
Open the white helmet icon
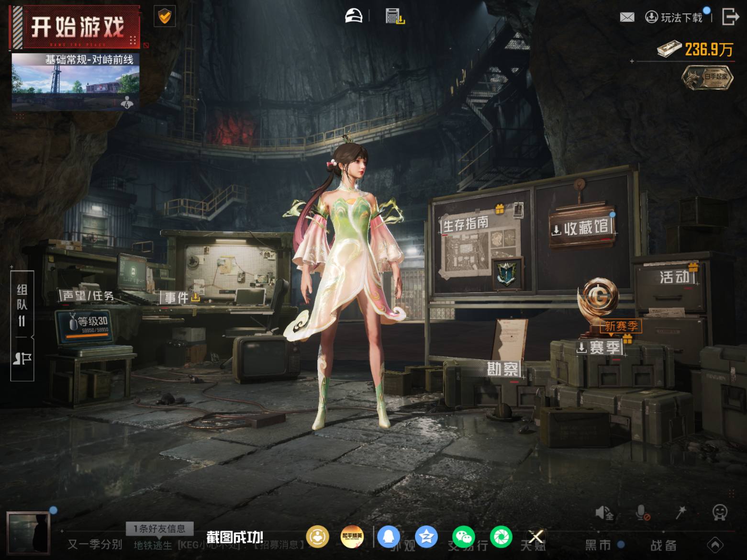(x=354, y=16)
